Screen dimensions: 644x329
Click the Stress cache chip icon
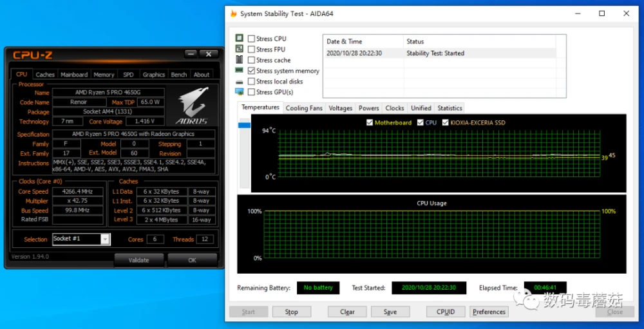(x=240, y=60)
